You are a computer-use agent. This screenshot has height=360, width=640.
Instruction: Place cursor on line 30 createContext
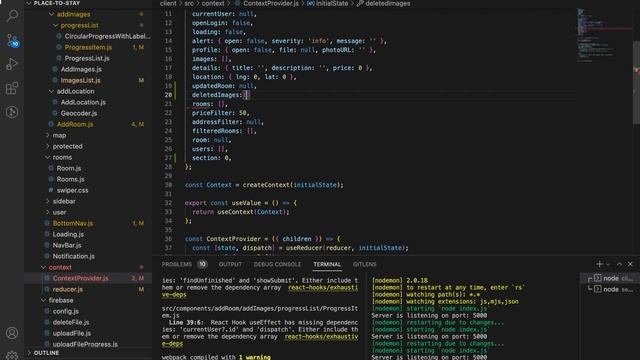pyautogui.click(x=267, y=185)
